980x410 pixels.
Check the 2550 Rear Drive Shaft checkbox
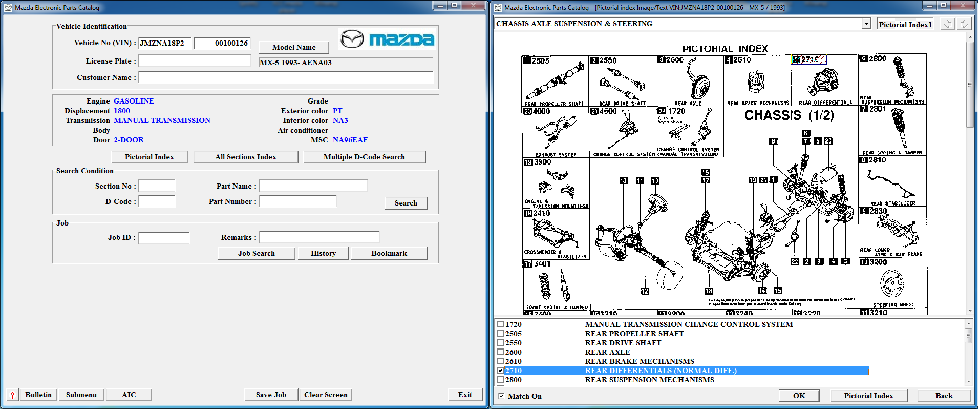(501, 343)
